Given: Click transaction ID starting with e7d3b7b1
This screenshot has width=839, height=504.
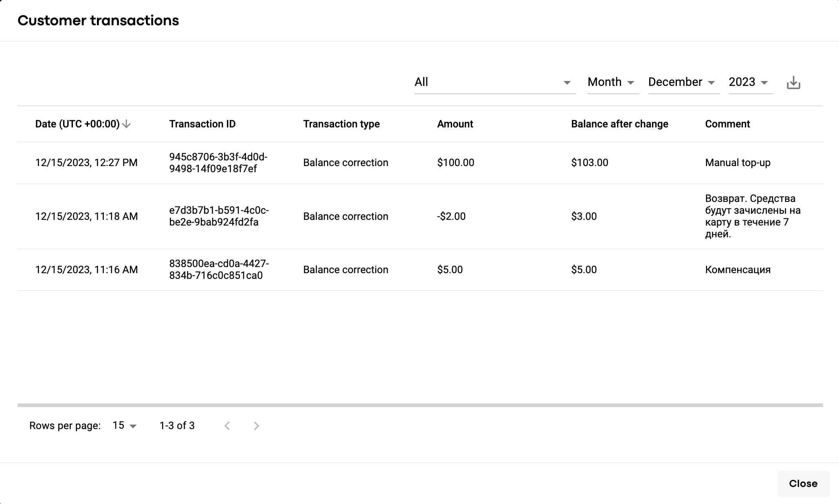Looking at the screenshot, I should (x=219, y=216).
